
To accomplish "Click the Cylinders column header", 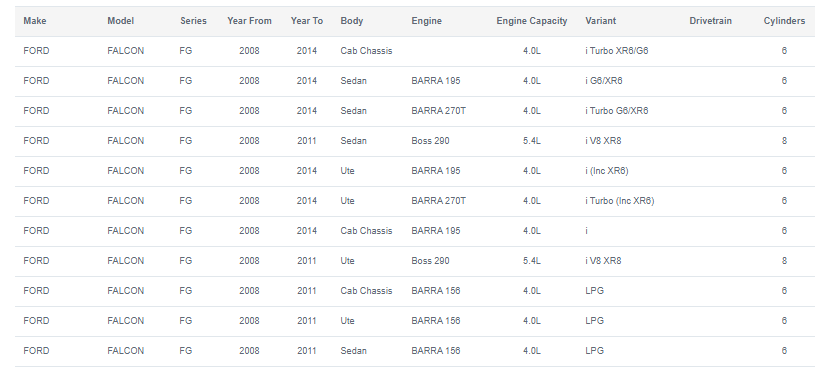I will 784,21.
